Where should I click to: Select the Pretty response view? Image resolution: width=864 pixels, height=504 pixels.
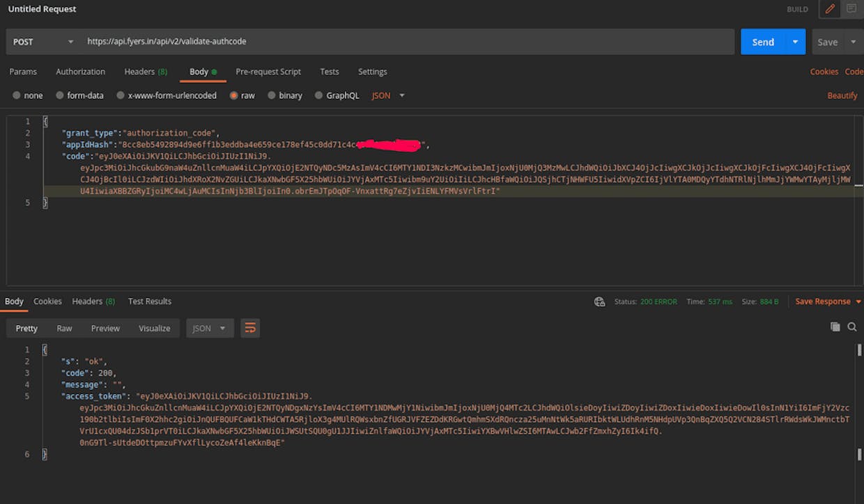(26, 328)
